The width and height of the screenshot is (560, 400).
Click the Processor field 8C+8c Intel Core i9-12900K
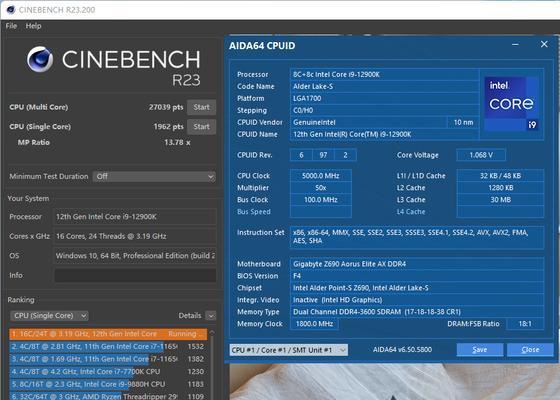pyautogui.click(x=384, y=75)
